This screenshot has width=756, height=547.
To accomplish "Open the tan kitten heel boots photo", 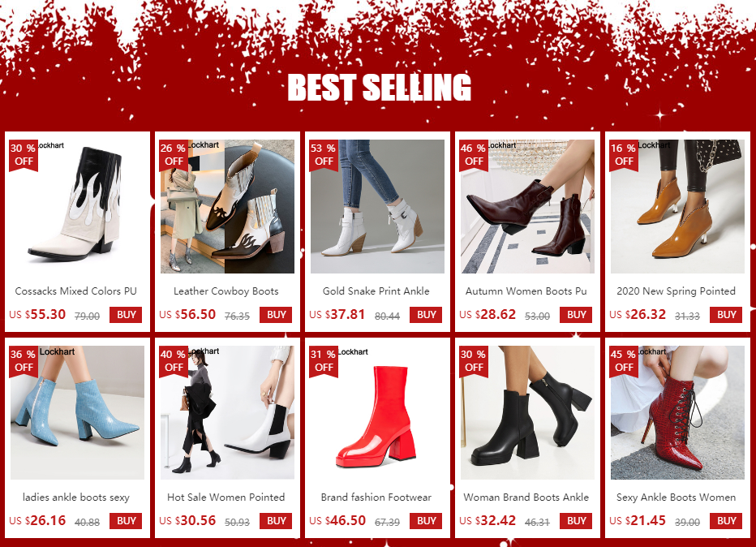I will (677, 206).
